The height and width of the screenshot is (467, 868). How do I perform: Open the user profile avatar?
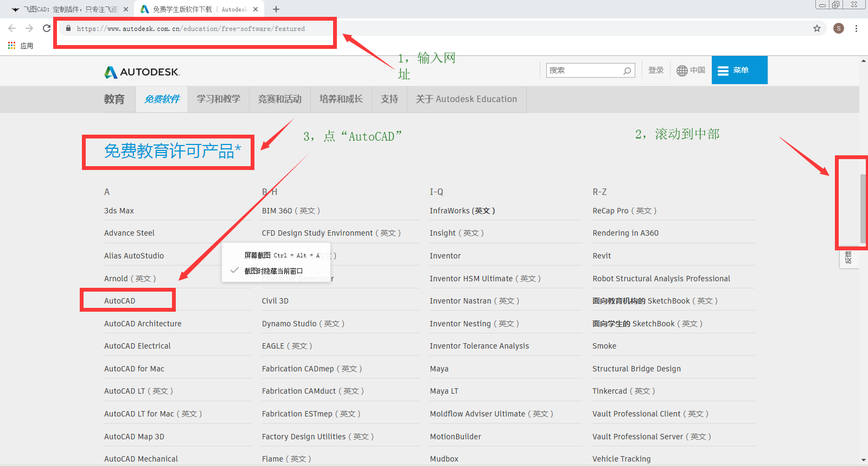[839, 28]
